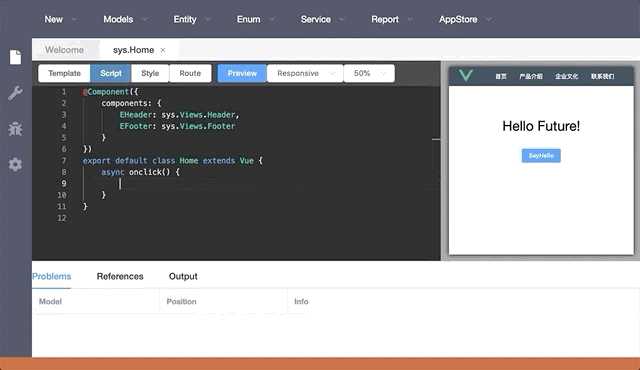Open the Problems tab

51,276
